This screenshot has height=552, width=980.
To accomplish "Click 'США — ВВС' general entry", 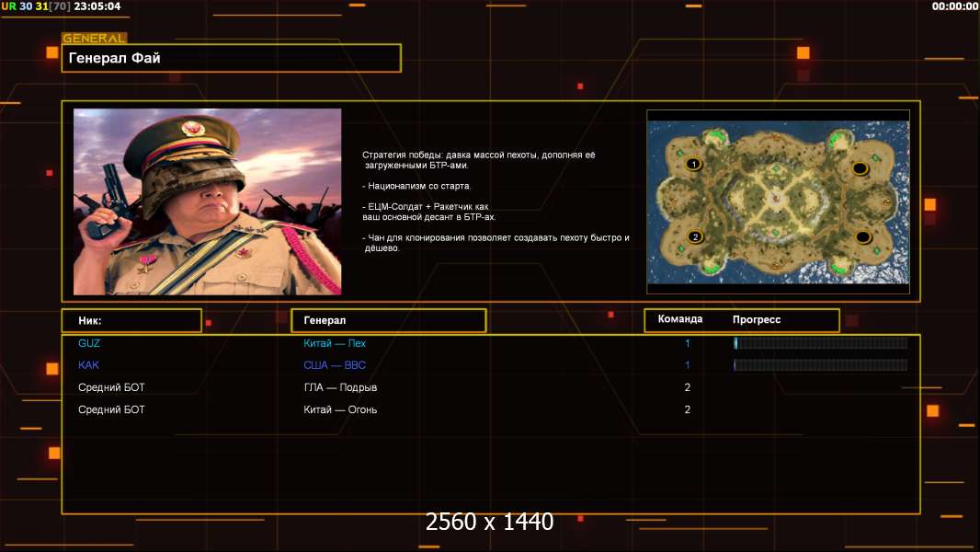I will [x=335, y=365].
